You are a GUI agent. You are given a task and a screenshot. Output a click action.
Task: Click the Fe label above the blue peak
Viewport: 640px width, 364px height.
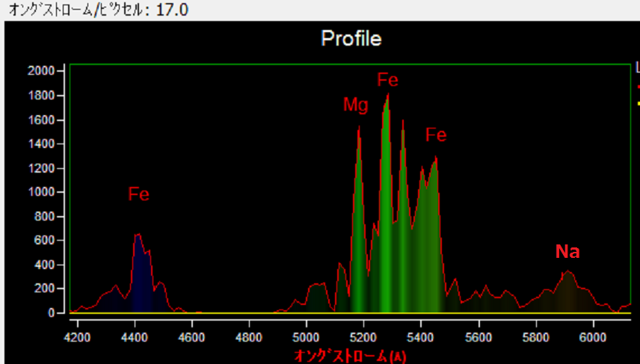coord(138,194)
